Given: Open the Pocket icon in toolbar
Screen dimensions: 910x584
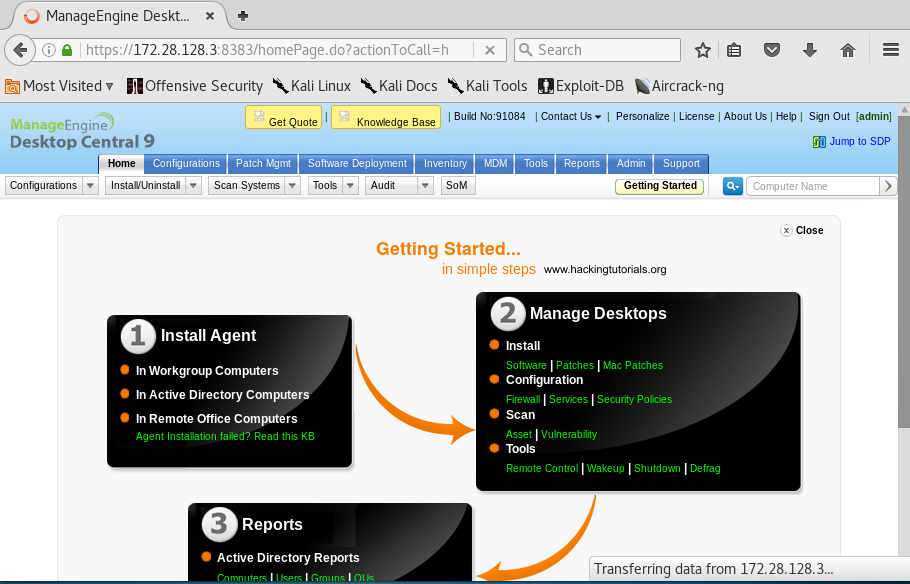Looking at the screenshot, I should pyautogui.click(x=771, y=51).
